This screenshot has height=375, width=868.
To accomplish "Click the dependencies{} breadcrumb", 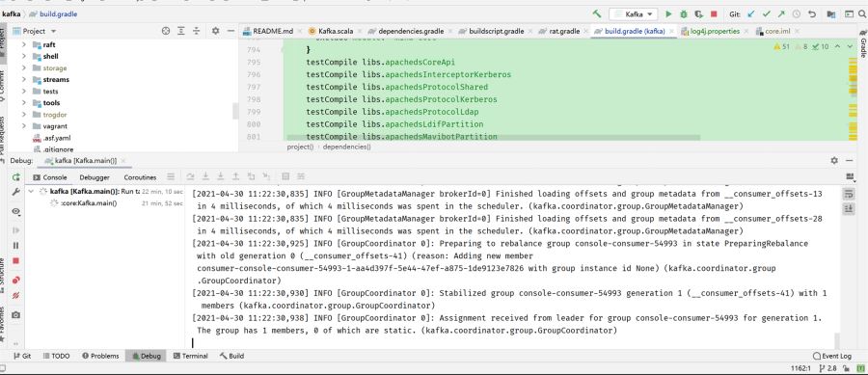I will (346, 147).
